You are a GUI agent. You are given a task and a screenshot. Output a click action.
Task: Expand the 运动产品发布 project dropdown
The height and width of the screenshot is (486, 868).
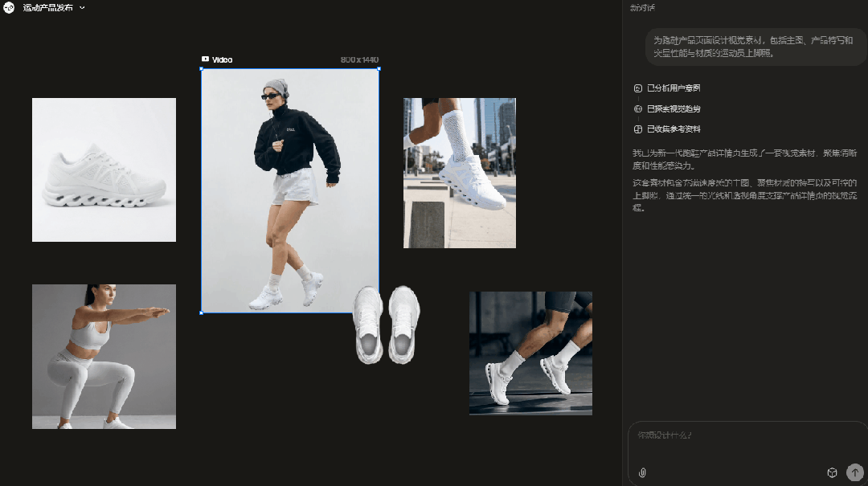click(82, 7)
